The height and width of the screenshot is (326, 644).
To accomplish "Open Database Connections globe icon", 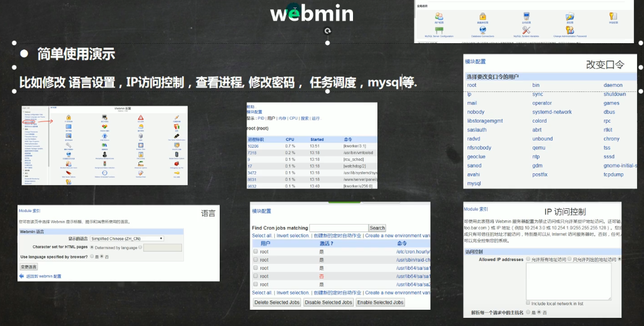I will click(483, 30).
